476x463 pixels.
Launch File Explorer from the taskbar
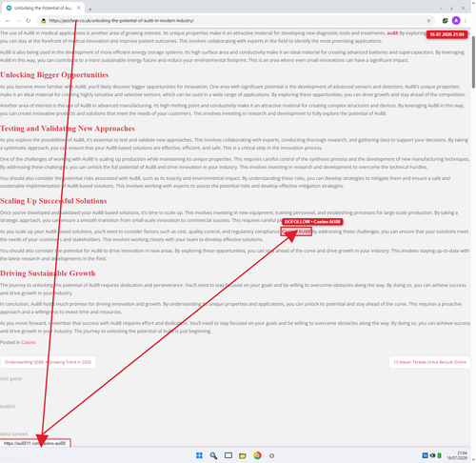coord(243,455)
